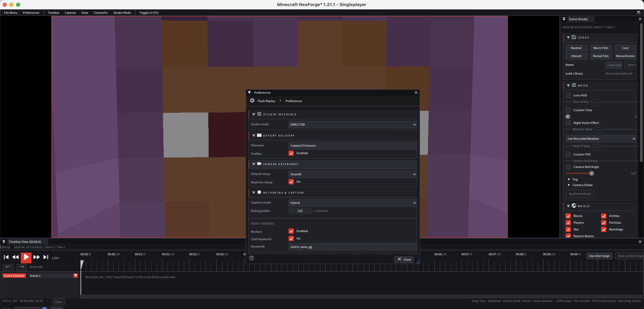Viewport: 644px width, 309px height.
Task: Click the Filename template input field
Action: [x=353, y=146]
